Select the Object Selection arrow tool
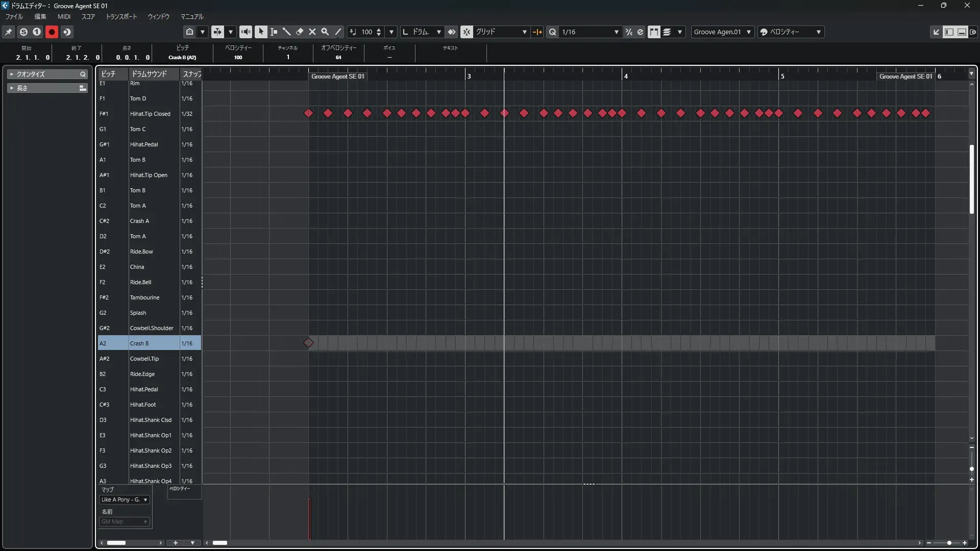 [261, 32]
